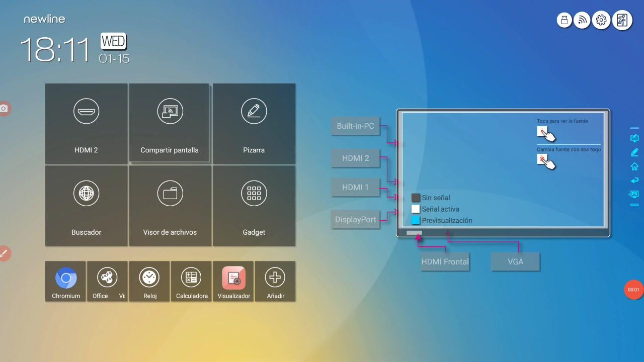644x362 pixels.
Task: Tap the annotation brush icon on left edge
Action: (x=4, y=253)
